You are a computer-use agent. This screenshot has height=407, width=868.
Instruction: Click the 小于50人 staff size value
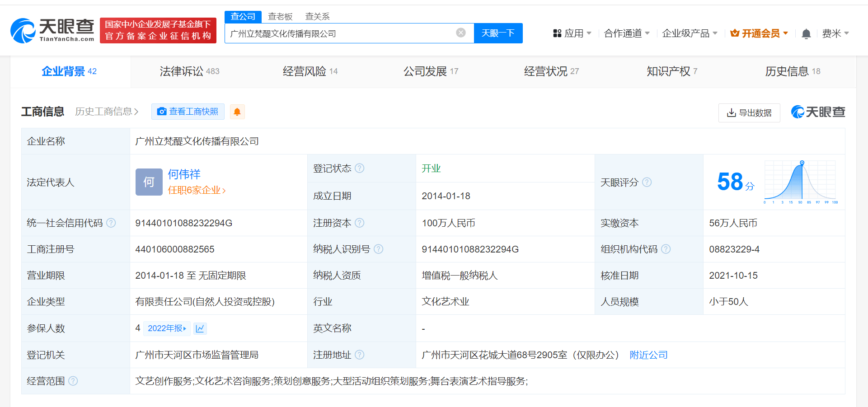click(x=728, y=302)
